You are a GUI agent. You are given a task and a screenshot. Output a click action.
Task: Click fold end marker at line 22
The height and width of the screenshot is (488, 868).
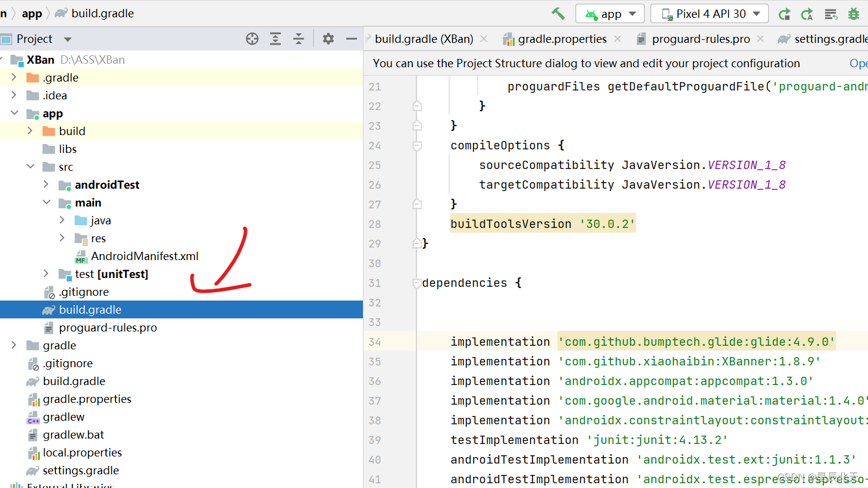tap(417, 106)
